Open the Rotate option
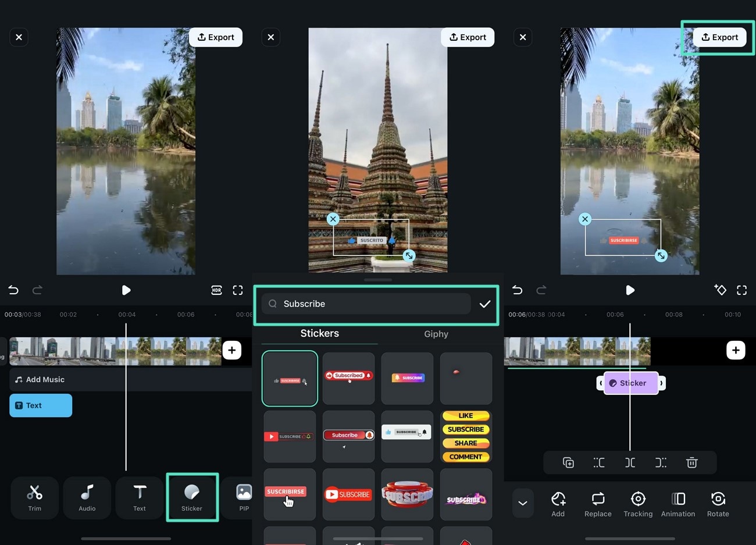Image resolution: width=756 pixels, height=545 pixels. [x=718, y=504]
